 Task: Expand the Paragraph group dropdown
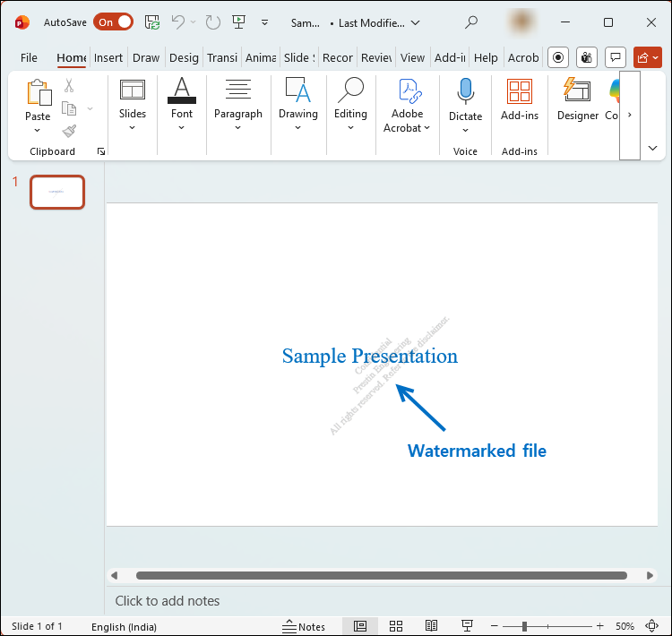point(238,102)
